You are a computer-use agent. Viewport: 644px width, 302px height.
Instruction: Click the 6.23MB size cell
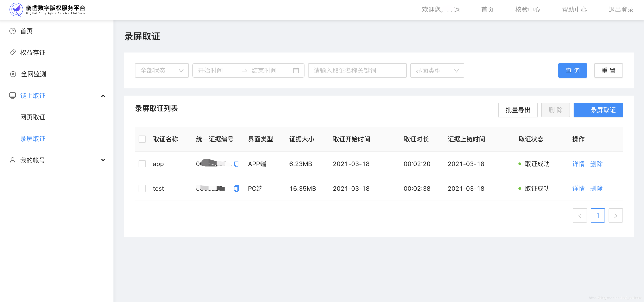coord(300,164)
